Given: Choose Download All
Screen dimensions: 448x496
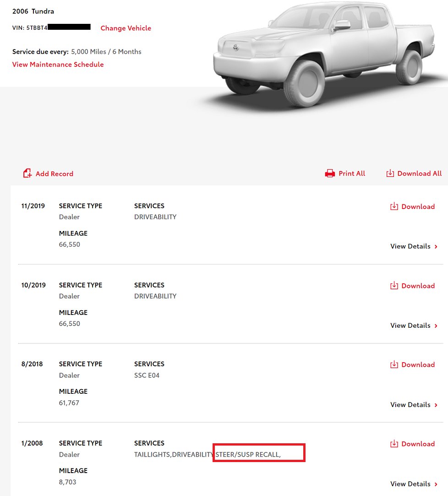Looking at the screenshot, I should (x=420, y=173).
